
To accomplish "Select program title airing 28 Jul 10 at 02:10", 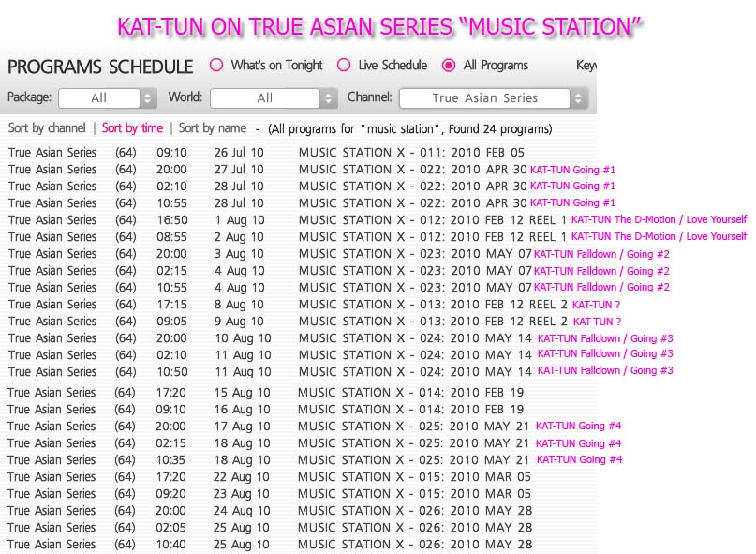I will [413, 187].
